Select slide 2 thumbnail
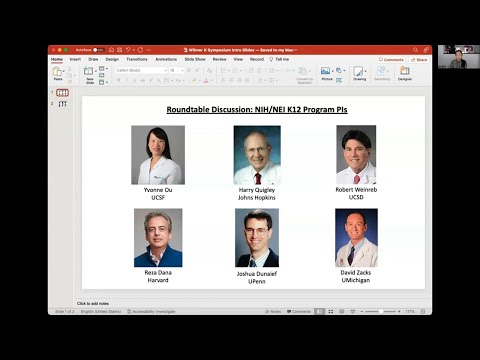480x360 pixels. (62, 104)
